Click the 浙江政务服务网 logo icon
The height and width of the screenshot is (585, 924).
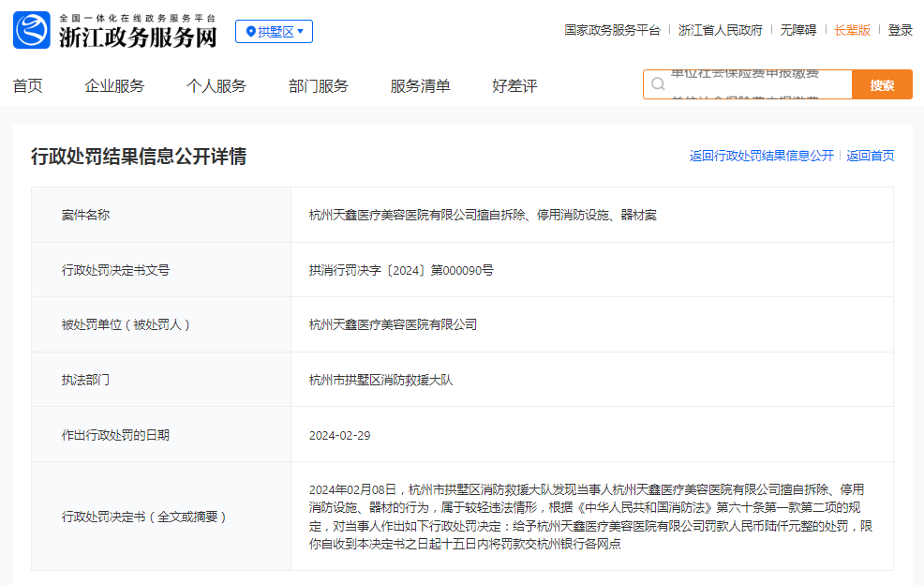tap(32, 30)
